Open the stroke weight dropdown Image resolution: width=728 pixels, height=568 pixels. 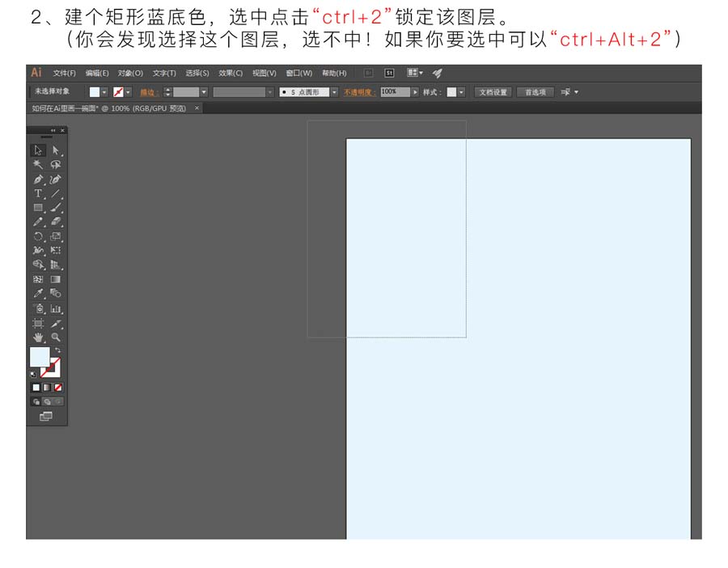(x=204, y=92)
